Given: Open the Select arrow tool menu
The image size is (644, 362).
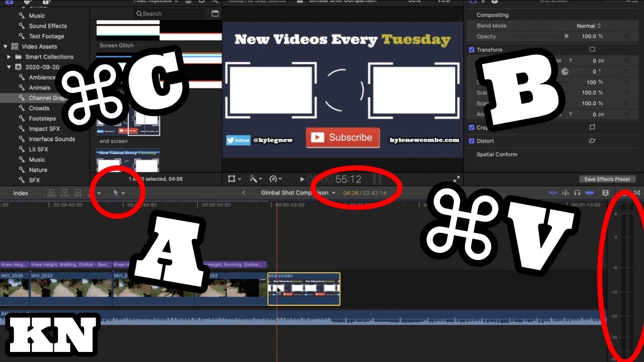Looking at the screenshot, I should pyautogui.click(x=119, y=193).
